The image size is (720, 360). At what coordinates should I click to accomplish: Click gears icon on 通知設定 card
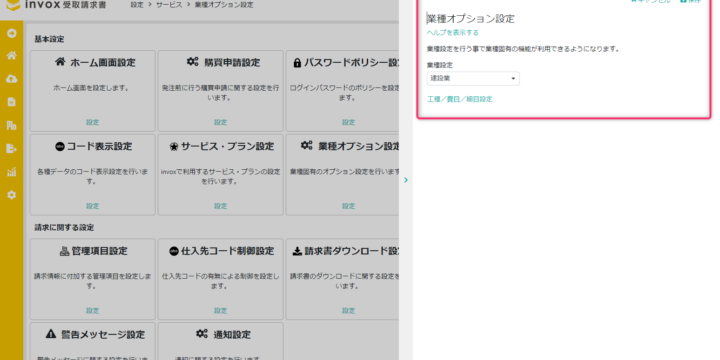(x=202, y=334)
